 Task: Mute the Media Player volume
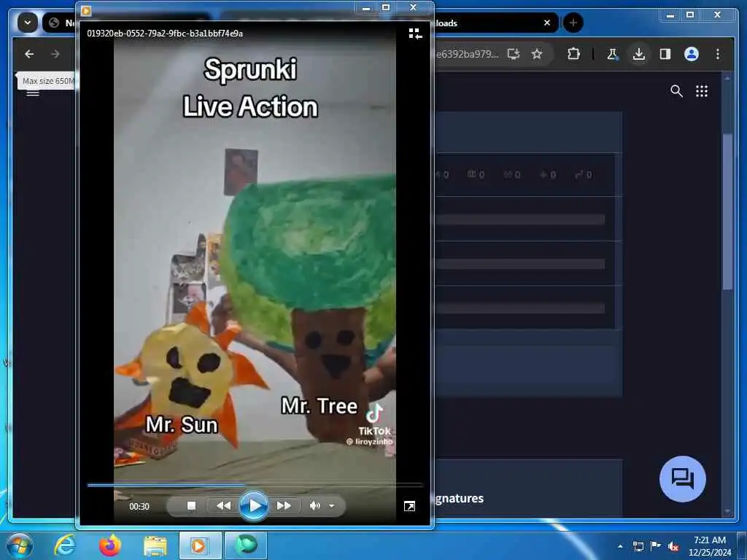pyautogui.click(x=314, y=506)
